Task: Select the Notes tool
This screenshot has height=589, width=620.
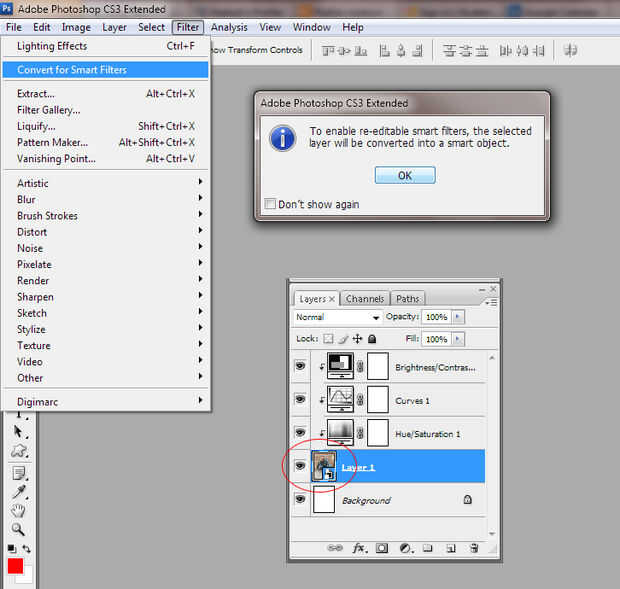Action: (19, 473)
